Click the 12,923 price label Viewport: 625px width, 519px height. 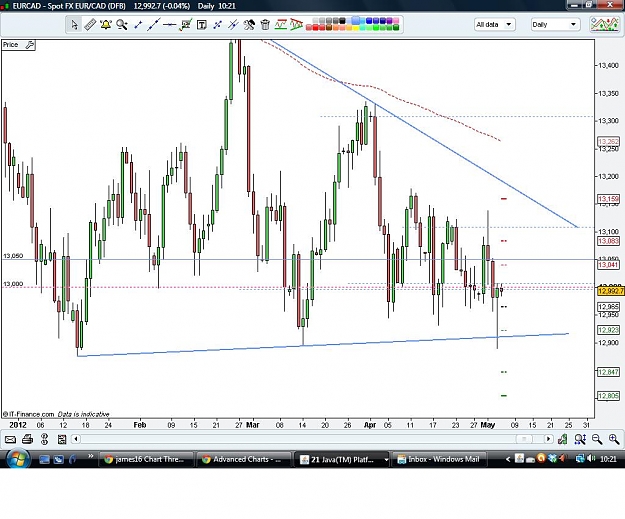(x=608, y=330)
